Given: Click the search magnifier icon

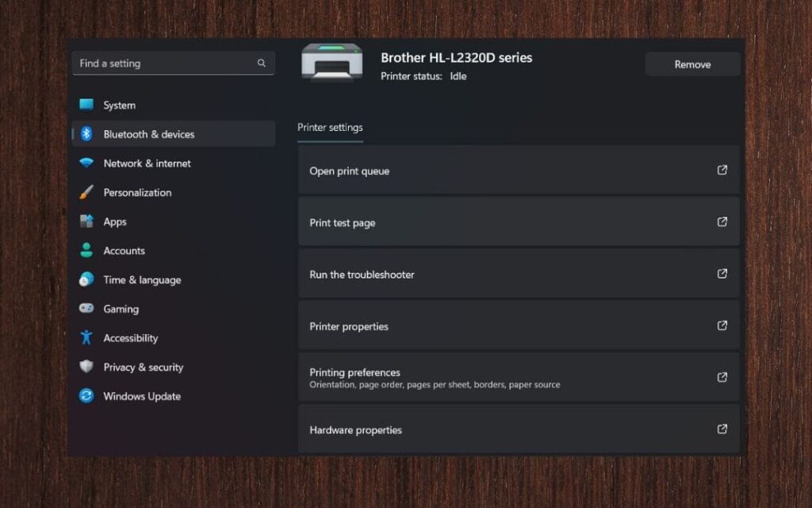Looking at the screenshot, I should pyautogui.click(x=262, y=63).
